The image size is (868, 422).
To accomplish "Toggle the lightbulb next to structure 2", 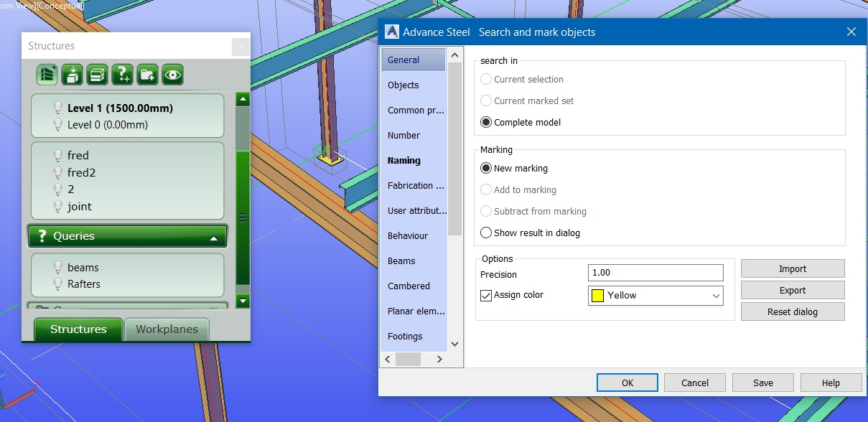I will 58,189.
